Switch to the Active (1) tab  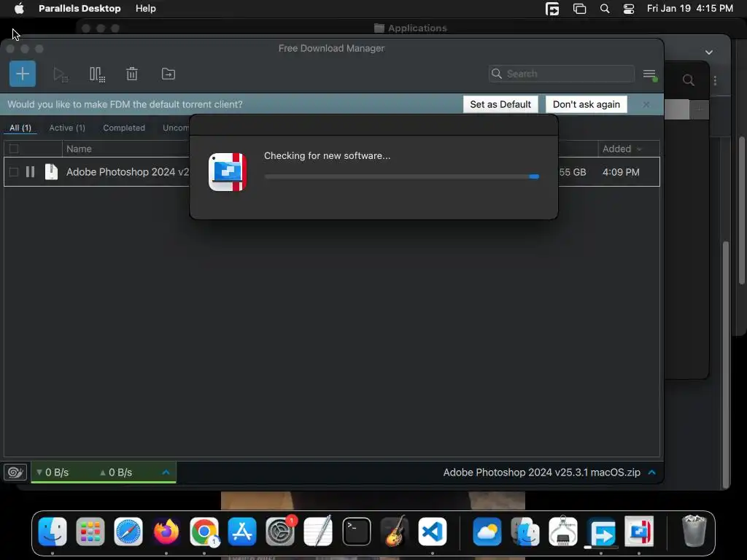67,128
